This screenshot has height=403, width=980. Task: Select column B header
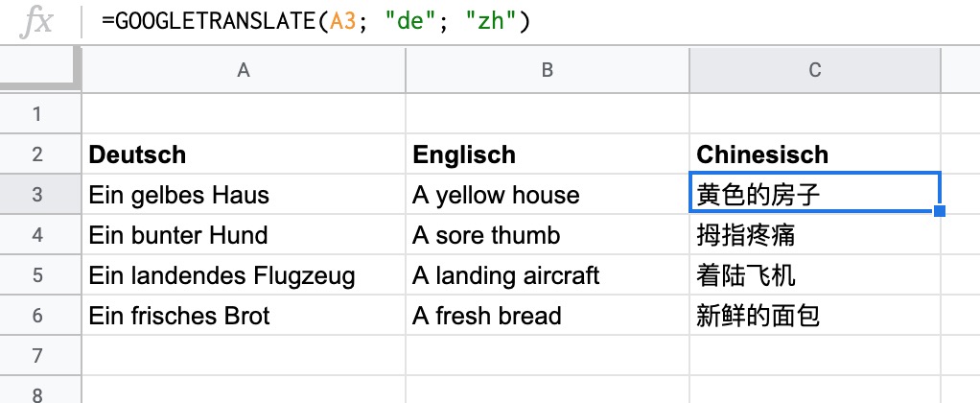click(547, 70)
